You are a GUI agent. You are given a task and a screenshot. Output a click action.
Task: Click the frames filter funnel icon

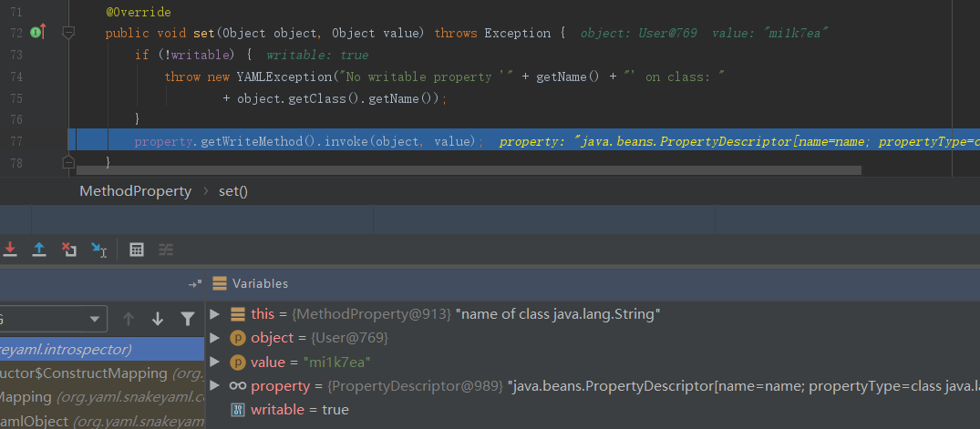[187, 319]
